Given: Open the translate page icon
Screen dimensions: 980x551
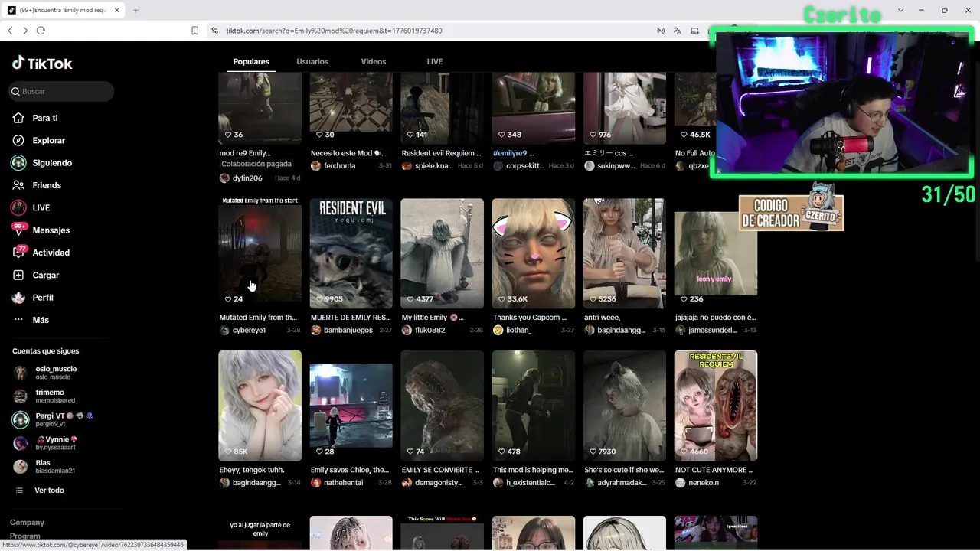Looking at the screenshot, I should pos(677,31).
